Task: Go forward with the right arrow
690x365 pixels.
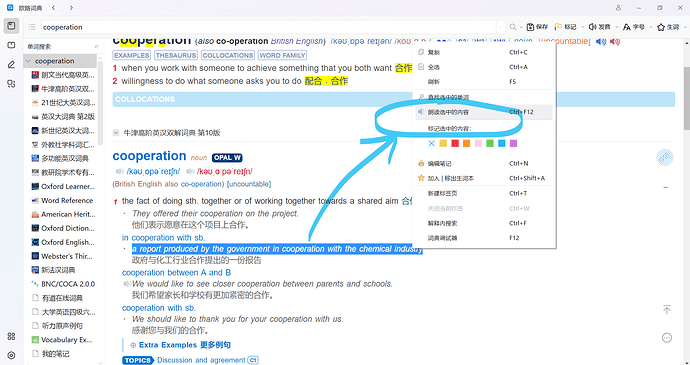Action: (x=71, y=7)
